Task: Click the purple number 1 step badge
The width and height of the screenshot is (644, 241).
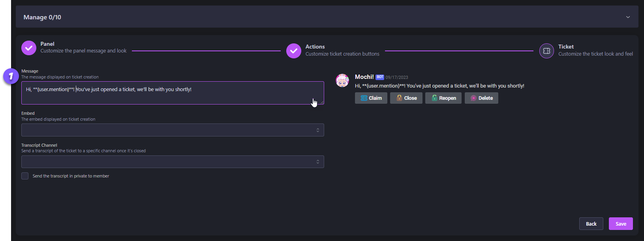Action: click(11, 76)
